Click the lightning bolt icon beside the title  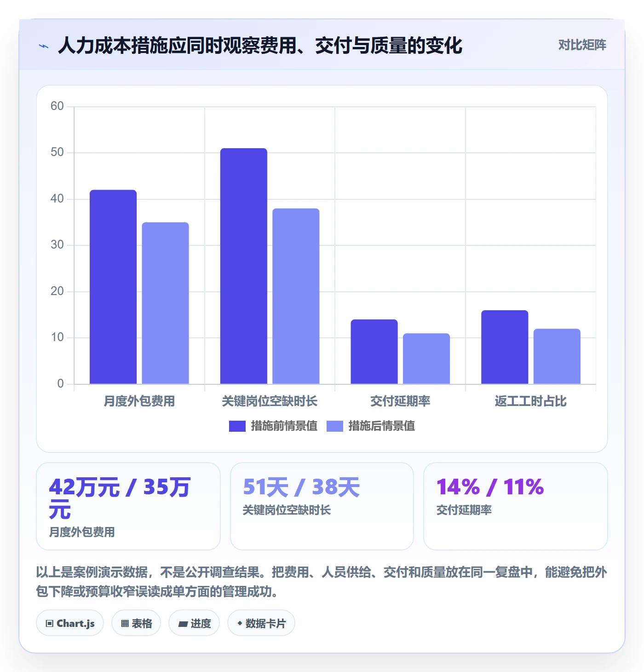point(44,46)
